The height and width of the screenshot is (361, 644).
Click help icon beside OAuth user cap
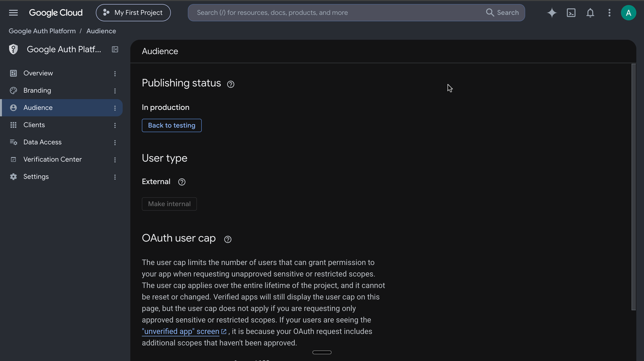coord(228,239)
